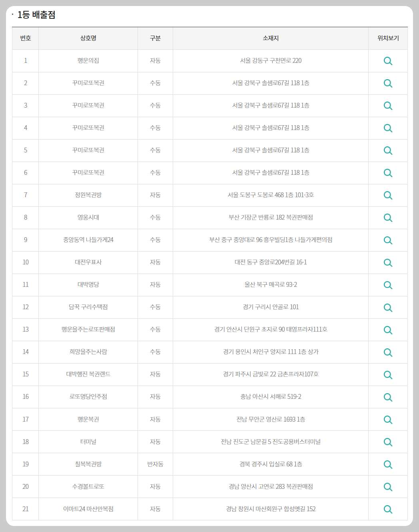Click the magnifier icon for 정원복권방
Image resolution: width=419 pixels, height=532 pixels.
point(387,195)
